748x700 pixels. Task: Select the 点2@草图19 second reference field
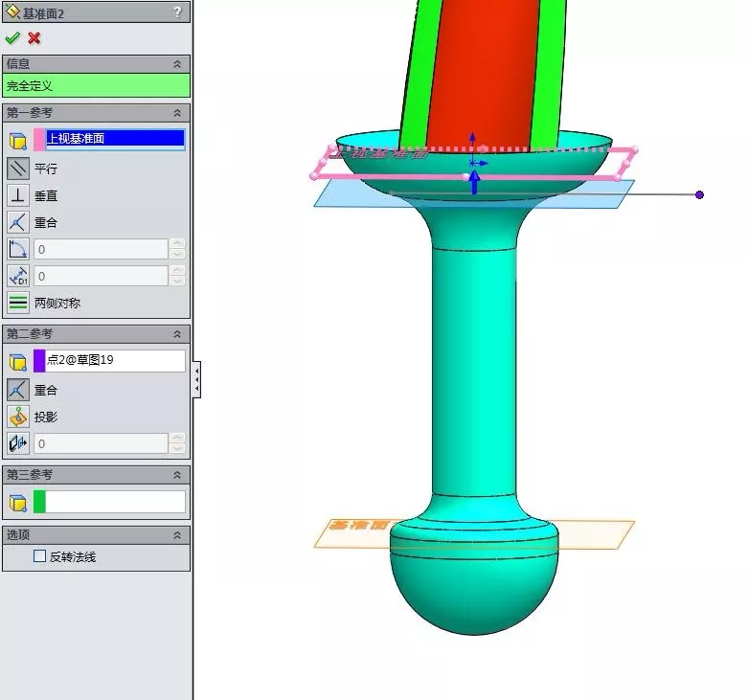click(x=115, y=360)
